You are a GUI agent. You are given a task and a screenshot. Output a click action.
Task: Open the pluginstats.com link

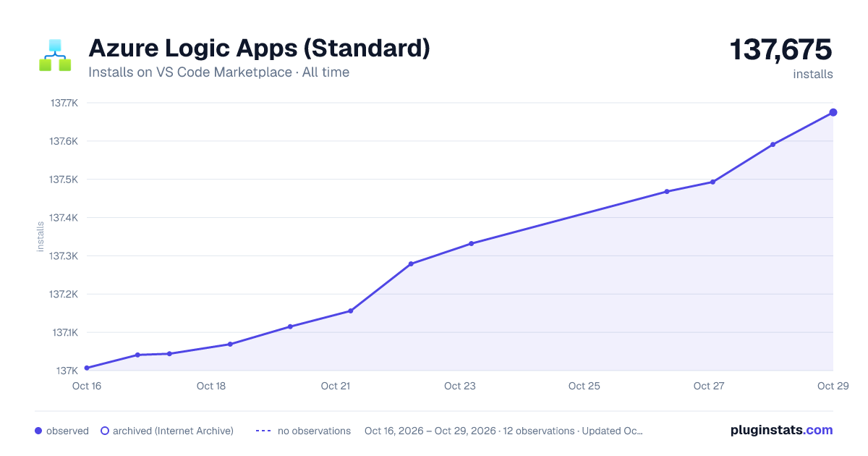tap(782, 430)
